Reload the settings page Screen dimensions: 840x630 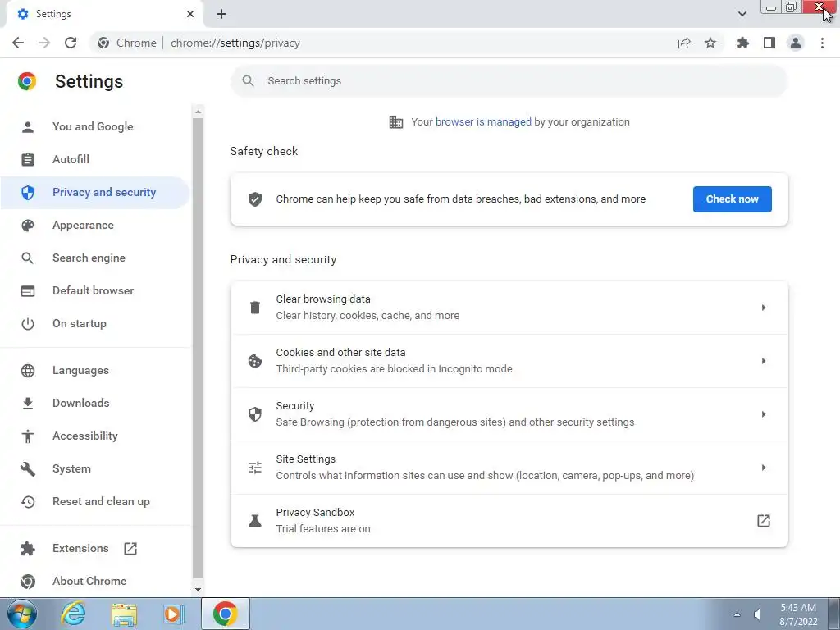coord(71,43)
